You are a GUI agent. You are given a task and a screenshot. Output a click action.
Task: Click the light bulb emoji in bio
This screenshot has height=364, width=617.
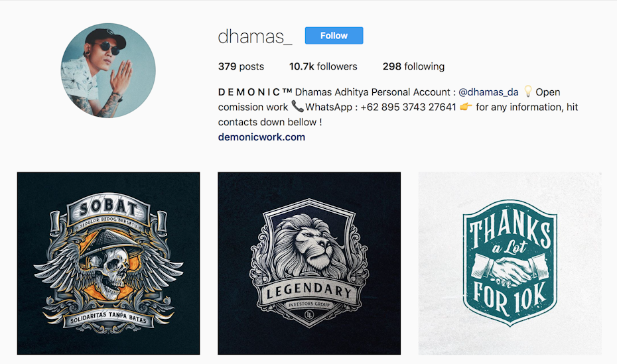tap(527, 91)
